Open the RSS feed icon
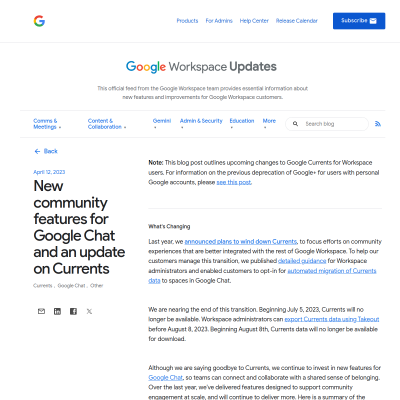 (378, 124)
